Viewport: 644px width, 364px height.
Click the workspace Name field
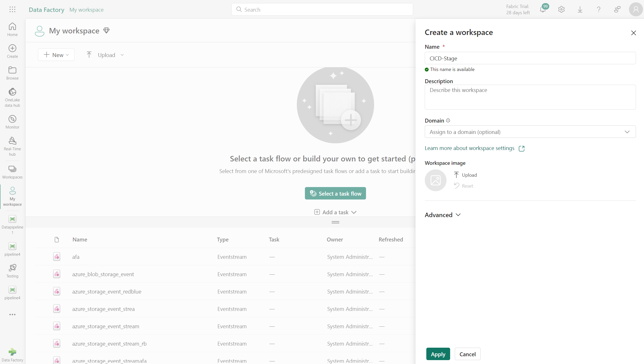pyautogui.click(x=530, y=58)
